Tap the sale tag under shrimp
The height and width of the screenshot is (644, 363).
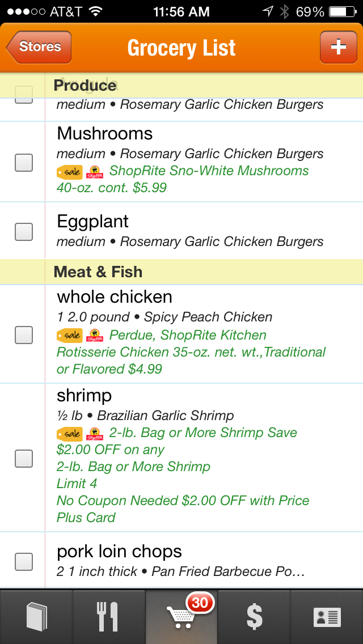coord(69,434)
